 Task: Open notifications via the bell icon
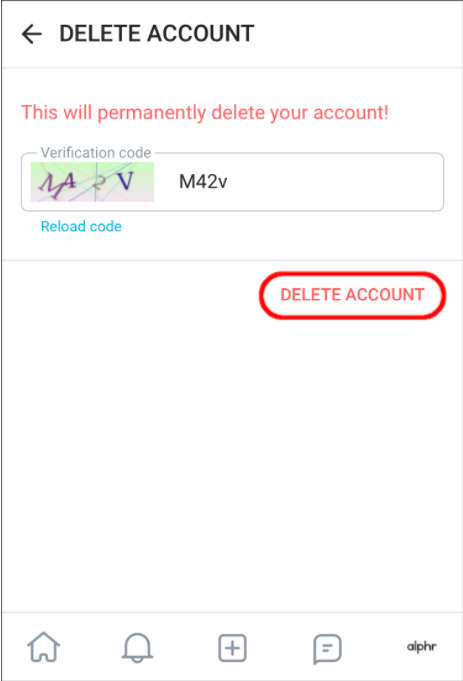137,647
